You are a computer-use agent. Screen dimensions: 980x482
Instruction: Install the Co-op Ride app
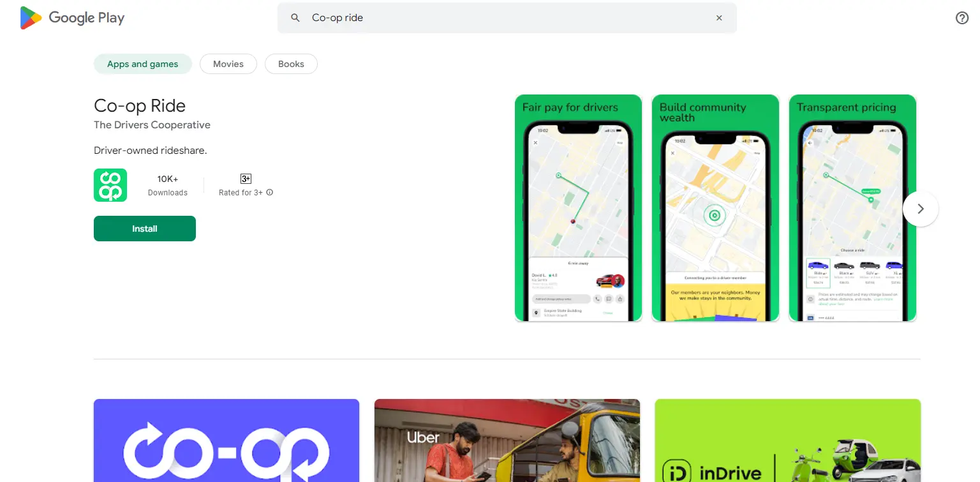point(145,229)
